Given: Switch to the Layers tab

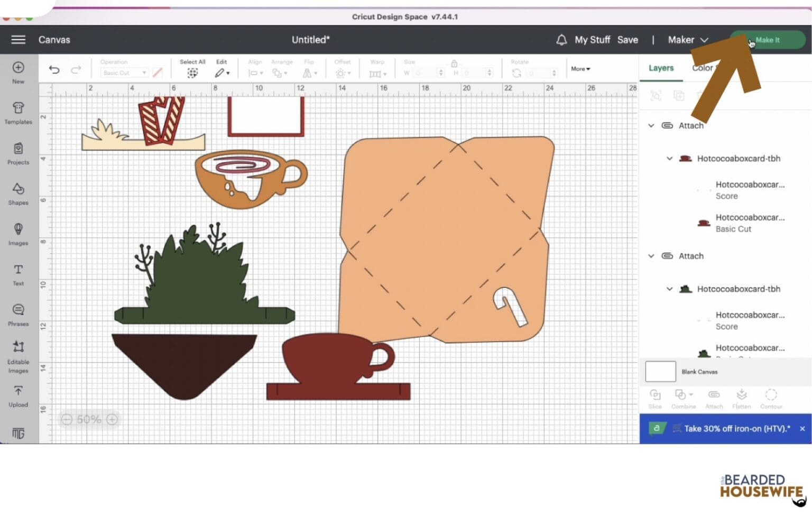Looking at the screenshot, I should pyautogui.click(x=661, y=68).
